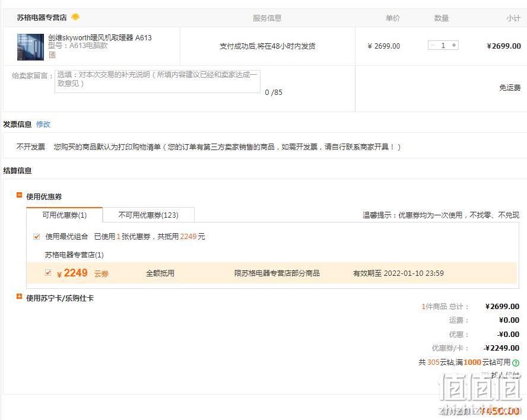This screenshot has height=420, width=527.
Task: Click 支付成功后,将在48小时内发货 service info
Action: point(267,46)
